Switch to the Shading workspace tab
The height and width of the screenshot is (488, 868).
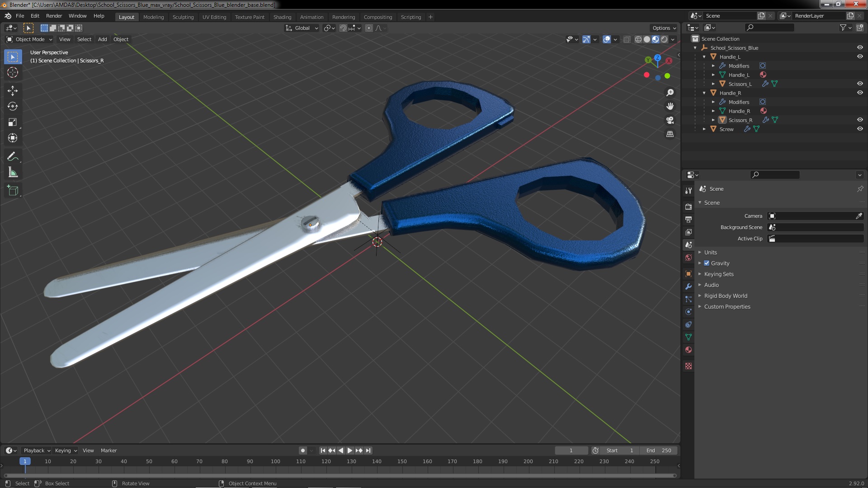[282, 17]
